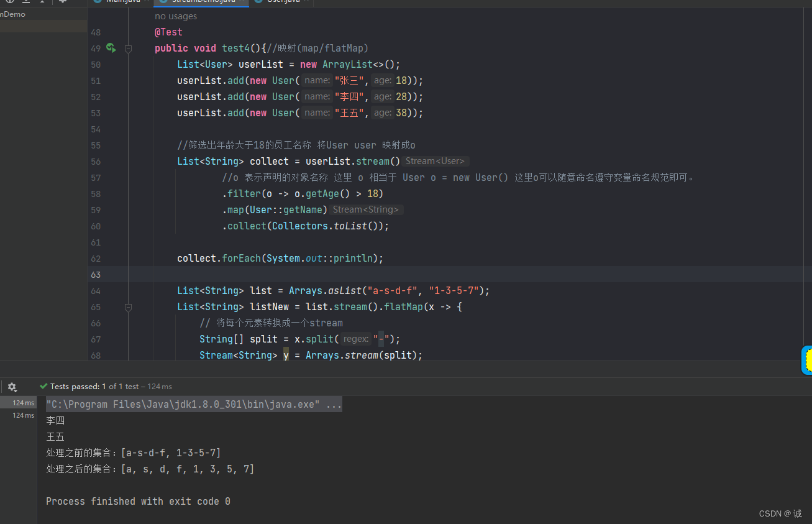Click the 处理之后的集合 output line
This screenshot has width=812, height=524.
pyautogui.click(x=150, y=469)
